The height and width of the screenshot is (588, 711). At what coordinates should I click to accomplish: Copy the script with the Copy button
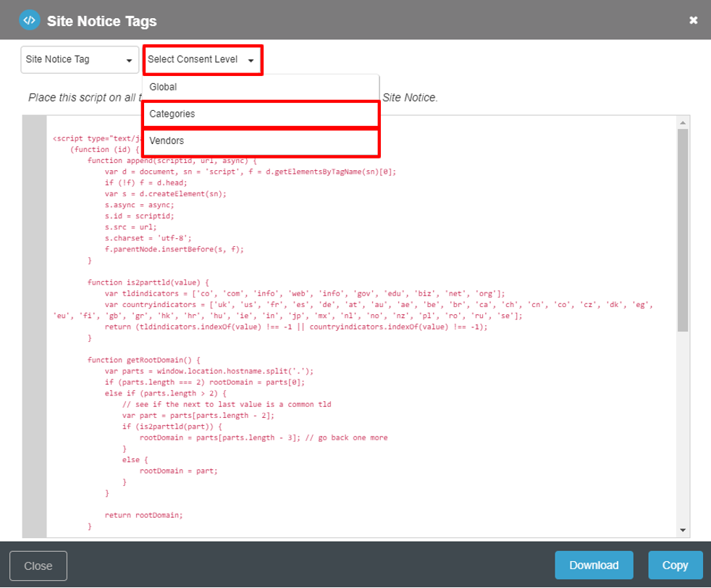tap(676, 566)
